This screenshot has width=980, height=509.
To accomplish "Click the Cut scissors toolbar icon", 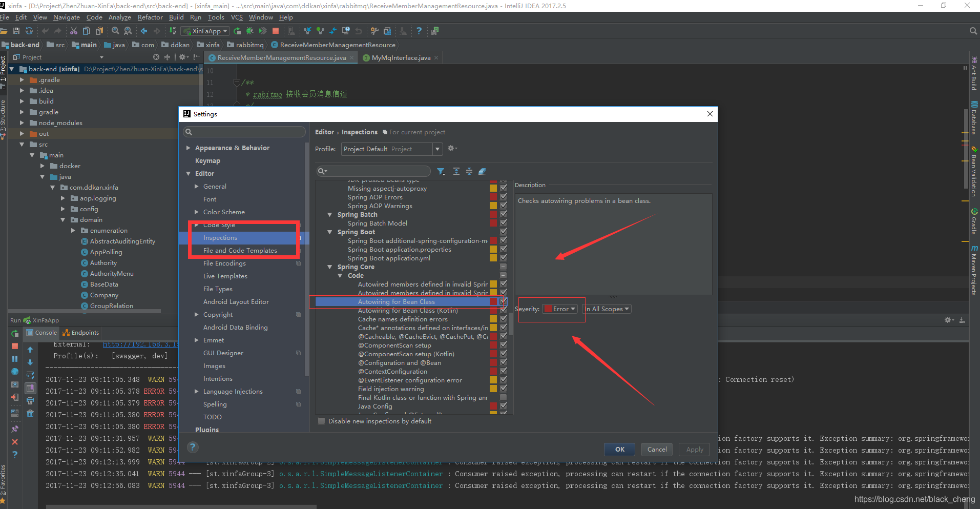I will point(74,31).
